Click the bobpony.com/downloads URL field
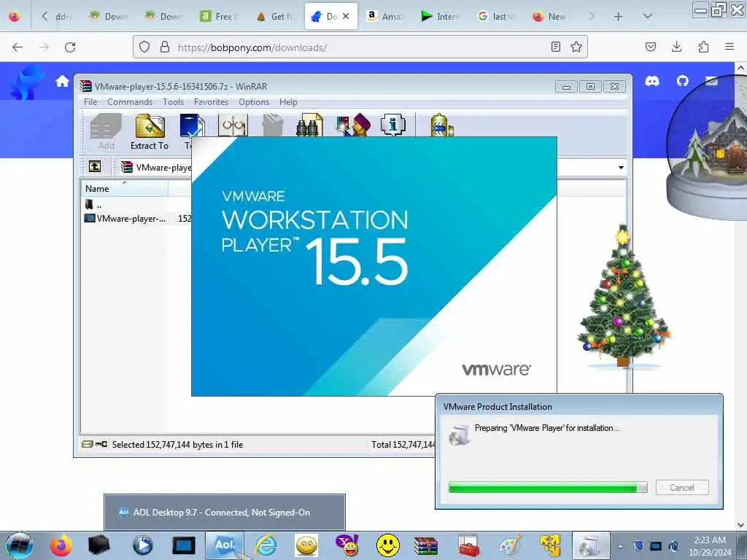 pyautogui.click(x=360, y=47)
